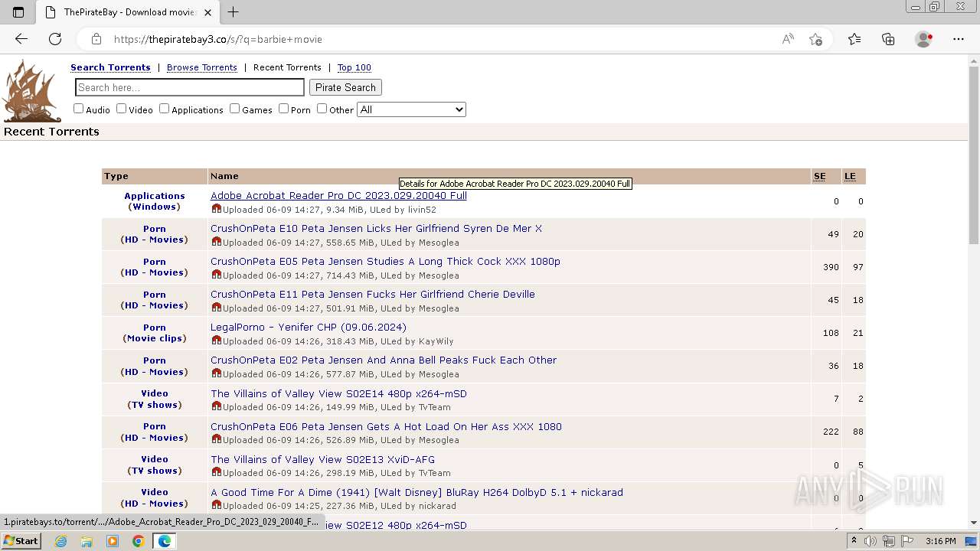
Task: View site information lock icon
Action: (96, 39)
